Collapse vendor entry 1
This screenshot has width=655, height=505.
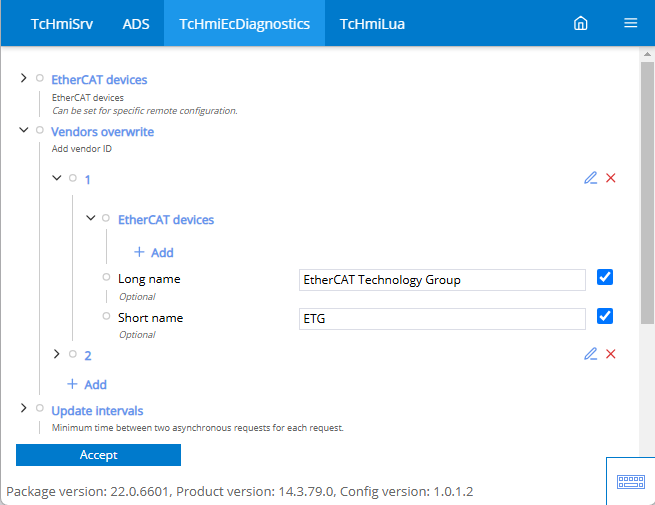click(57, 178)
